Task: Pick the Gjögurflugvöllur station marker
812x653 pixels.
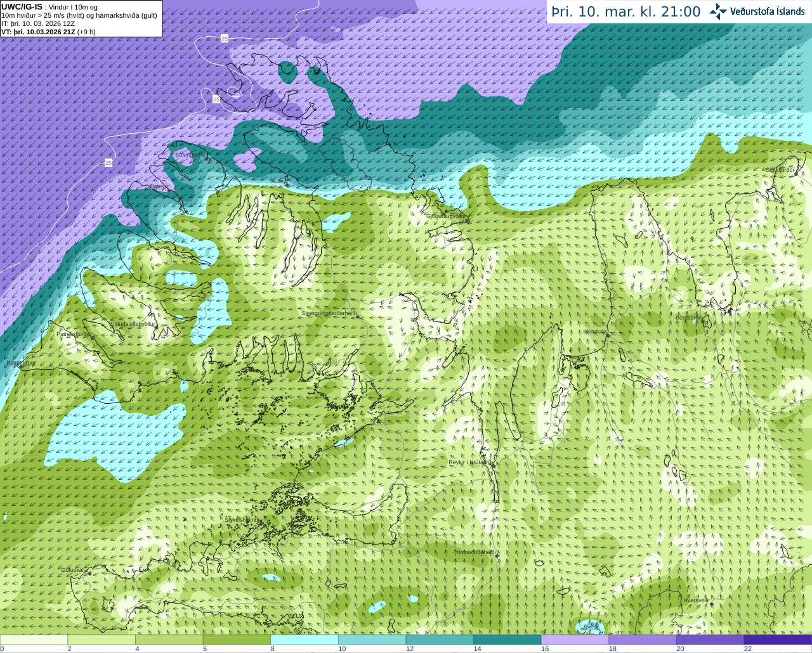Action: click(468, 220)
